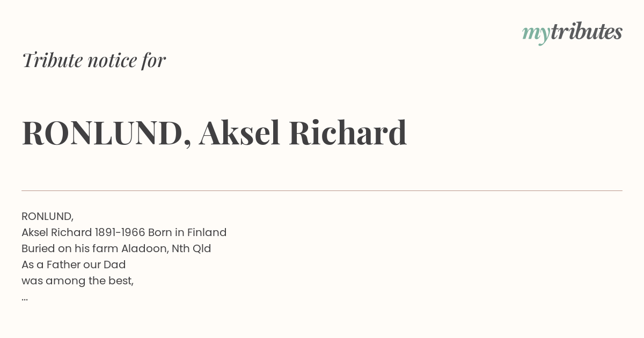644x338 pixels.
Task: Click "Richard" in the large title
Action: (x=348, y=133)
